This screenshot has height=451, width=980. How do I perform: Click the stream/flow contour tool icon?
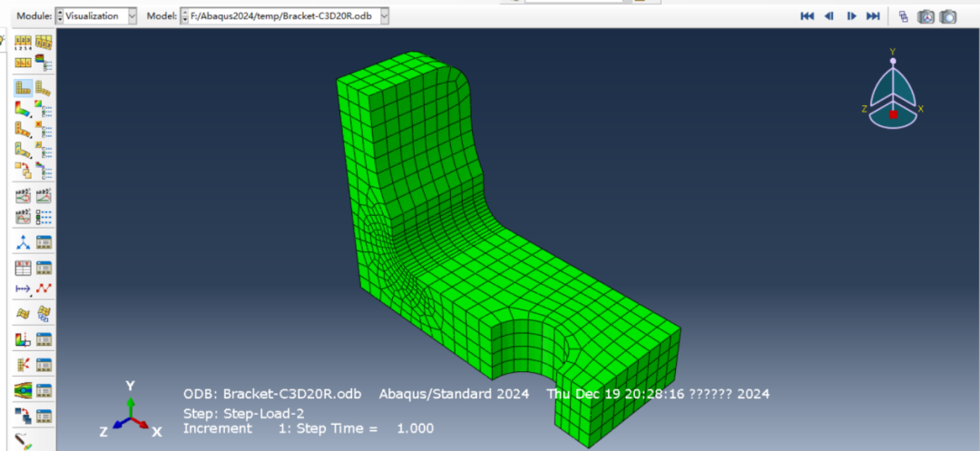[23, 390]
